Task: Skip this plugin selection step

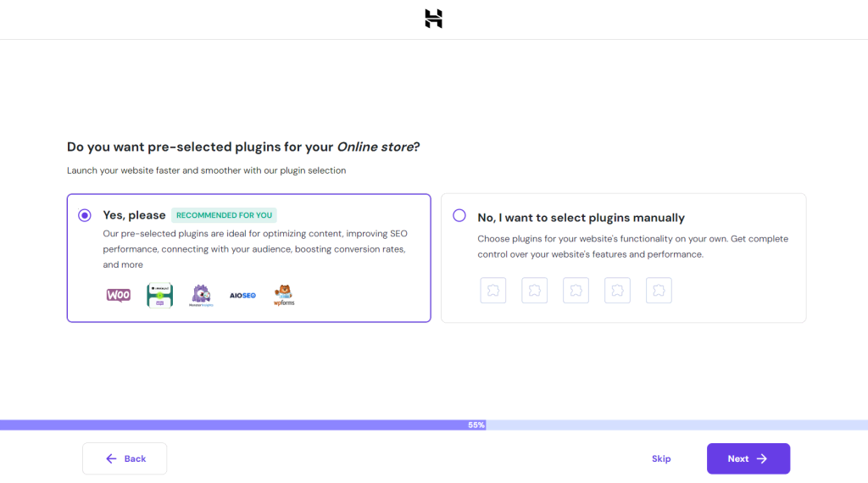Action: pyautogui.click(x=661, y=458)
